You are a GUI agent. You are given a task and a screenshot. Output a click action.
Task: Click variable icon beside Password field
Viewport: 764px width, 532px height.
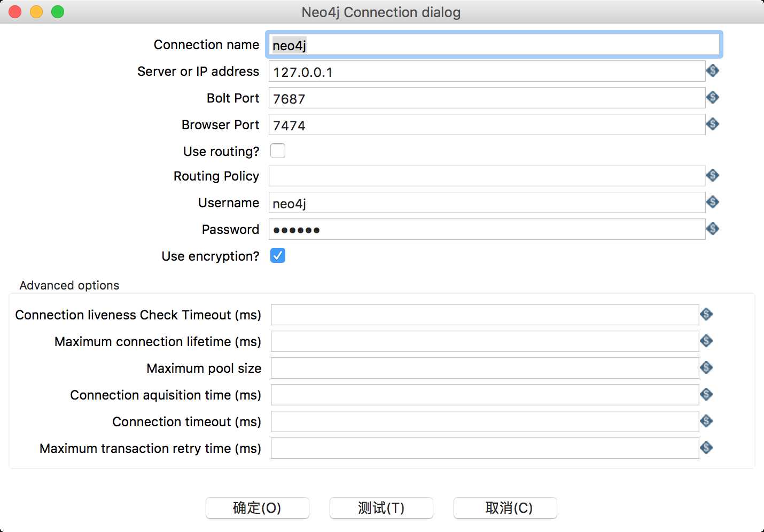[712, 229]
